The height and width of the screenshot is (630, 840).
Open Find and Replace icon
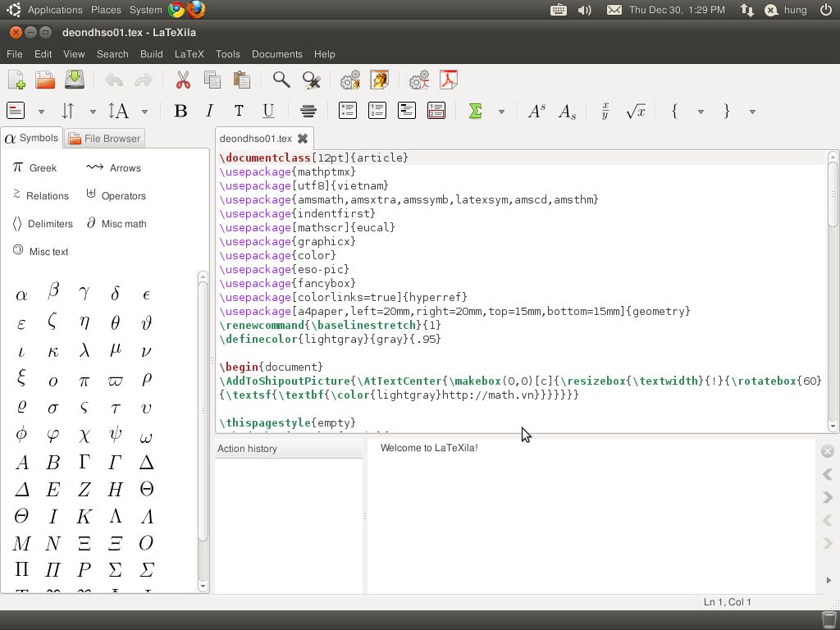pos(311,80)
